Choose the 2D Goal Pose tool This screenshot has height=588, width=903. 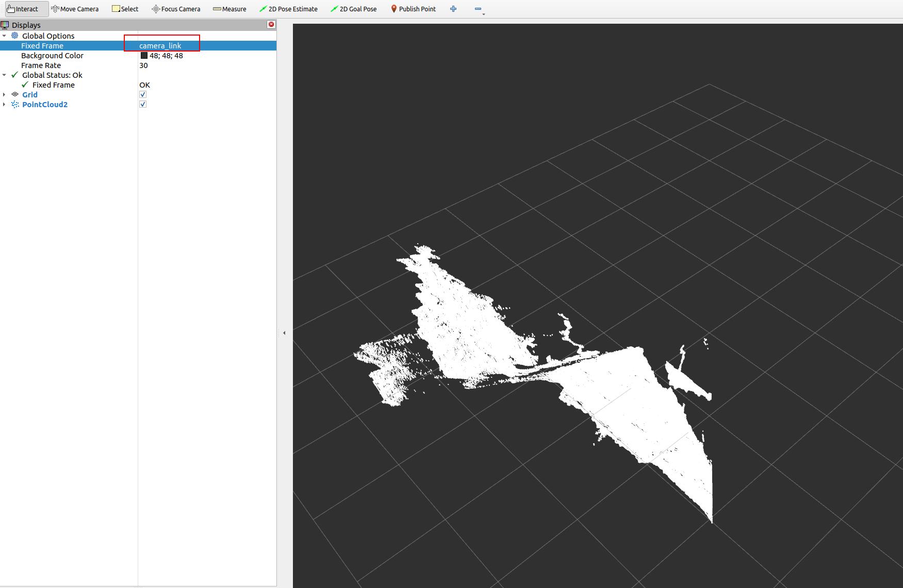pos(353,9)
